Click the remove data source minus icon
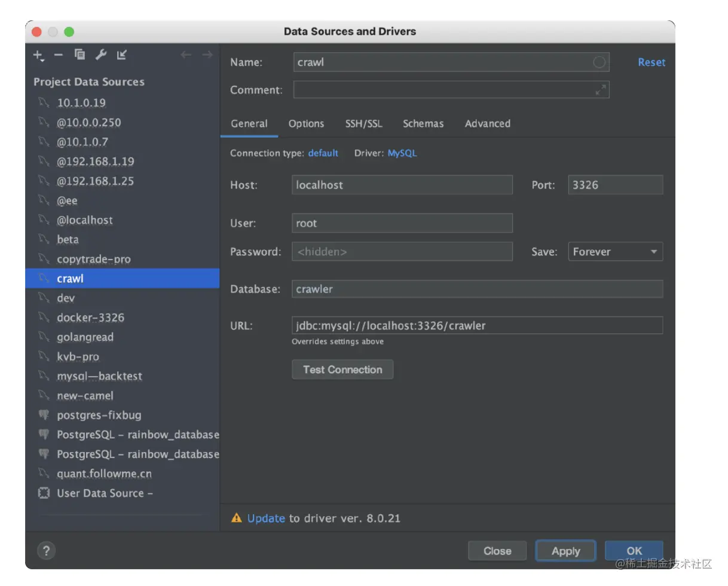 pos(59,55)
